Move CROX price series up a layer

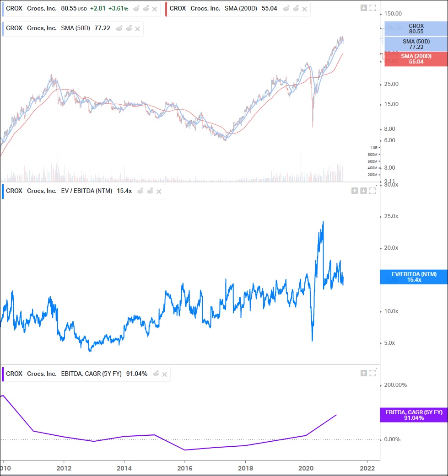pyautogui.click(x=136, y=9)
